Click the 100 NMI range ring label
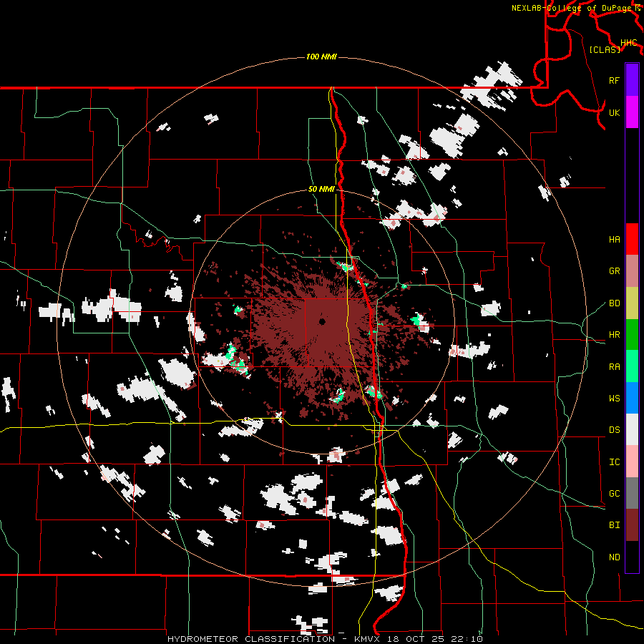The width and height of the screenshot is (644, 644). 321,57
